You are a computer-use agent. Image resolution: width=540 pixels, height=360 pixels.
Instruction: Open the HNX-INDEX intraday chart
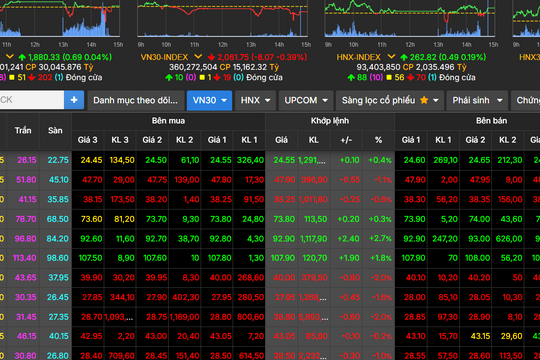click(x=410, y=19)
